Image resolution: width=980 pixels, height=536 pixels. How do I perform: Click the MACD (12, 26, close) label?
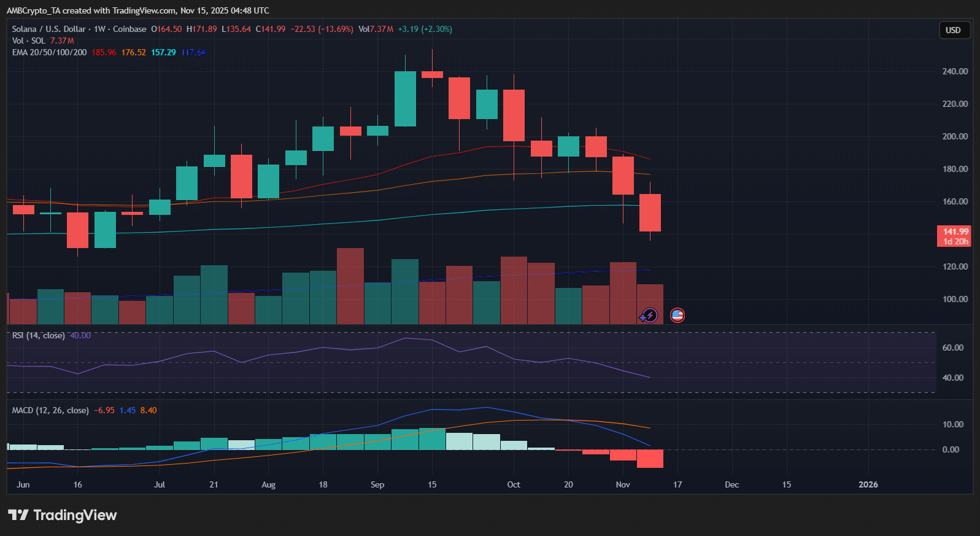tap(50, 410)
